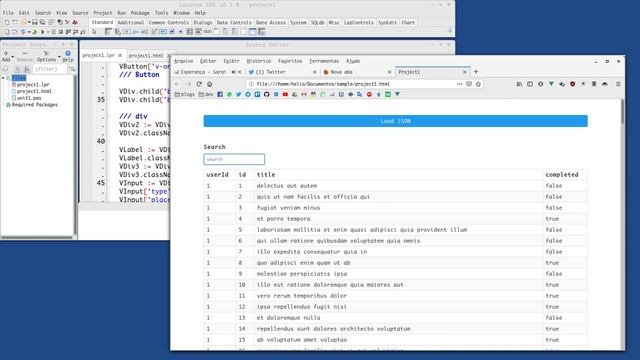Viewport: 640px width, 360px height.
Task: Bookmark this page with the star icon
Action: [478, 84]
